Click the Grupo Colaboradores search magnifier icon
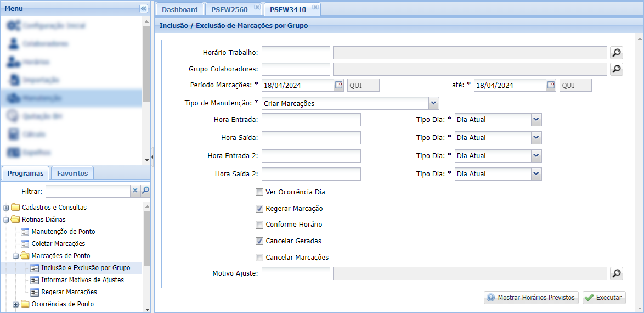The height and width of the screenshot is (313, 644). 617,69
